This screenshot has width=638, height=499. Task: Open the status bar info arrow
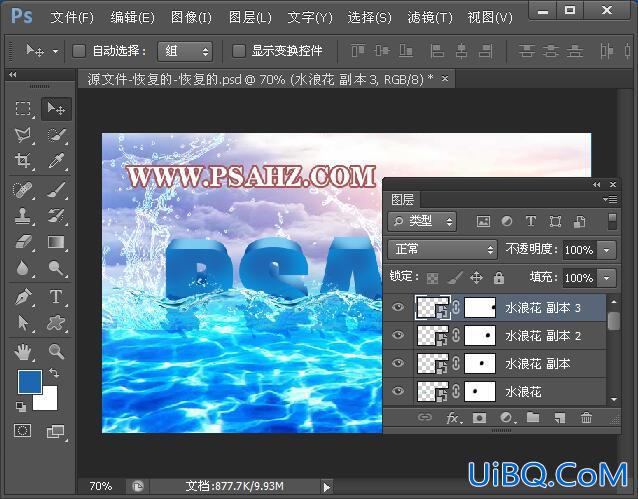pos(326,487)
